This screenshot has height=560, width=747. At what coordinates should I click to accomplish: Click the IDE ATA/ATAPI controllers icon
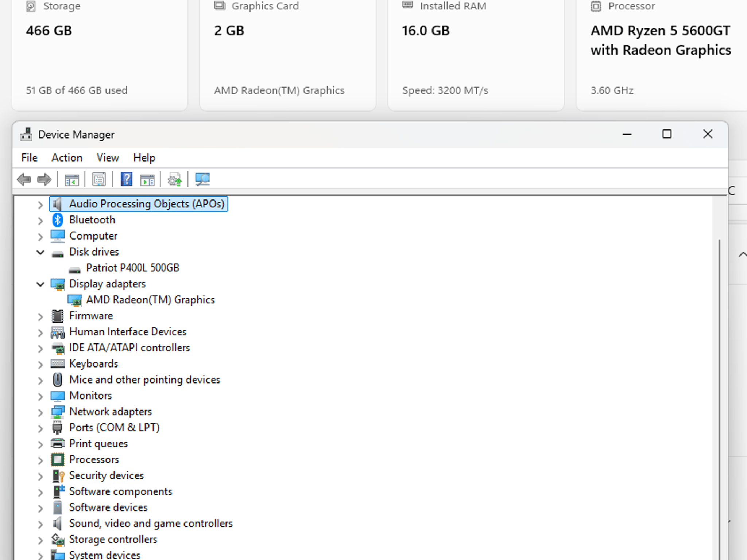pyautogui.click(x=58, y=348)
